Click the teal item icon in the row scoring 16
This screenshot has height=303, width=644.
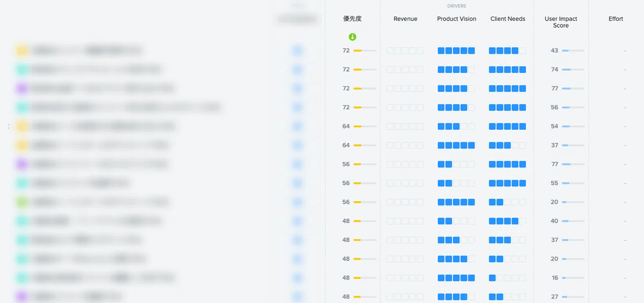(x=22, y=278)
